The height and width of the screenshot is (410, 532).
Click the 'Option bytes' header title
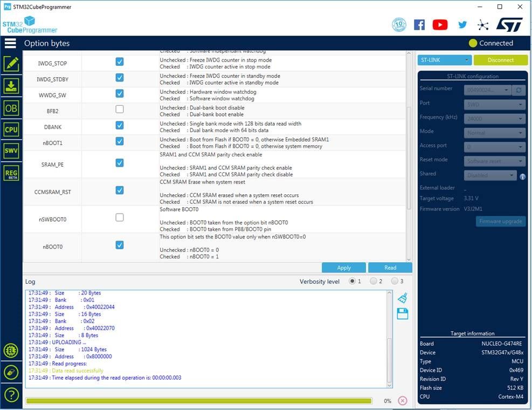pos(47,43)
